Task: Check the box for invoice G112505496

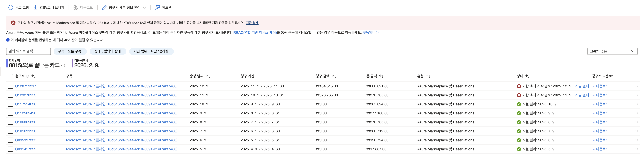Action: [10, 113]
